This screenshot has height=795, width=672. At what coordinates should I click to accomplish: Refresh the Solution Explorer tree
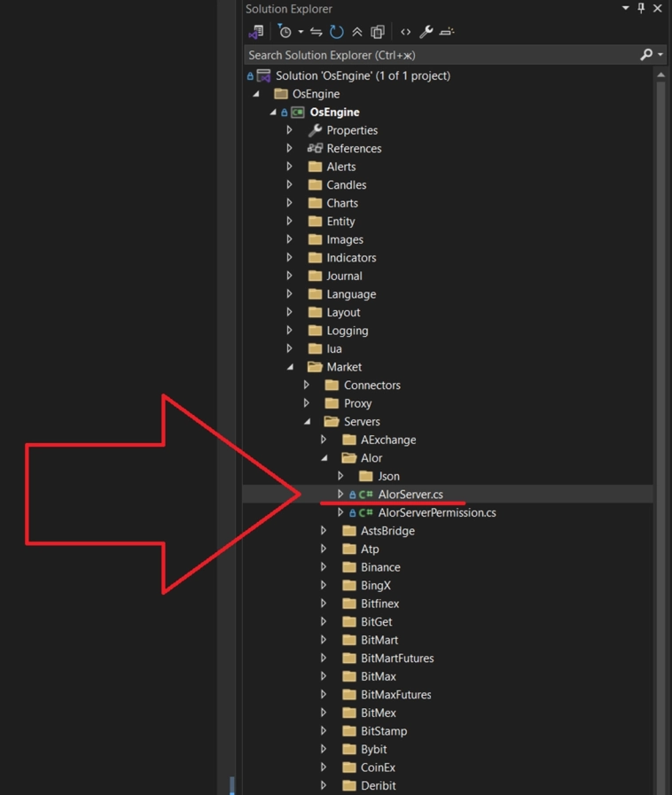[337, 32]
